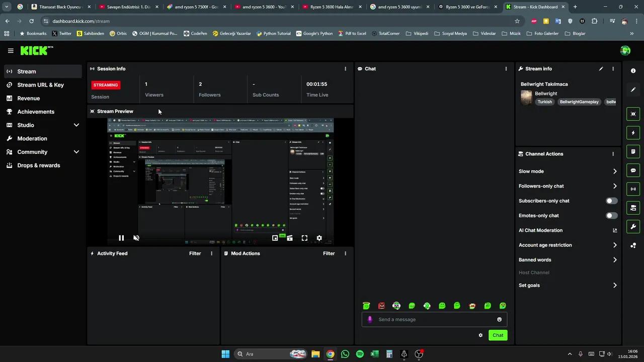
Task: Turn on Emotes-only chat toggle
Action: [611, 216]
